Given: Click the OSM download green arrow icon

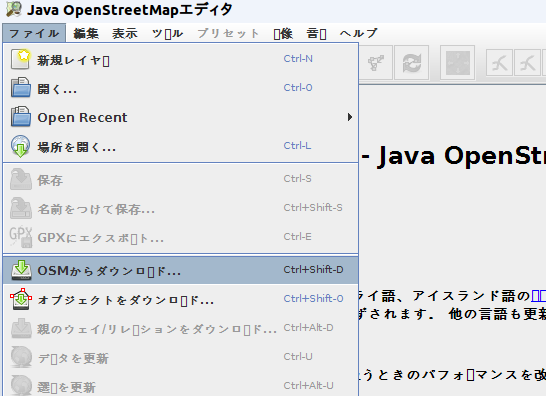Looking at the screenshot, I should 21,270.
